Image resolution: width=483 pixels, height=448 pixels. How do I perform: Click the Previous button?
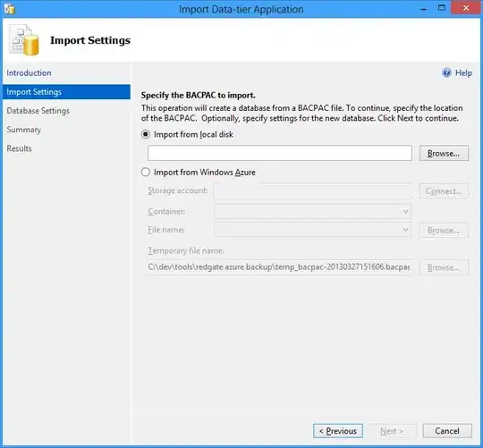(x=338, y=431)
